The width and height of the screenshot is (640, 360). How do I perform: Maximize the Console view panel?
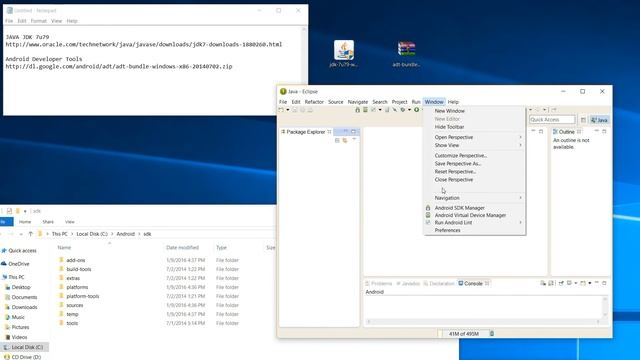click(x=604, y=283)
